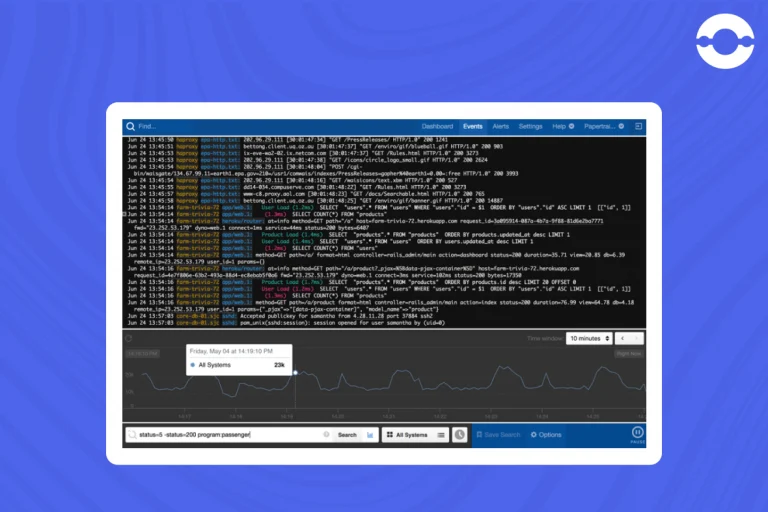This screenshot has height=512, width=768.
Task: Click the next time window arrow
Action: click(636, 339)
